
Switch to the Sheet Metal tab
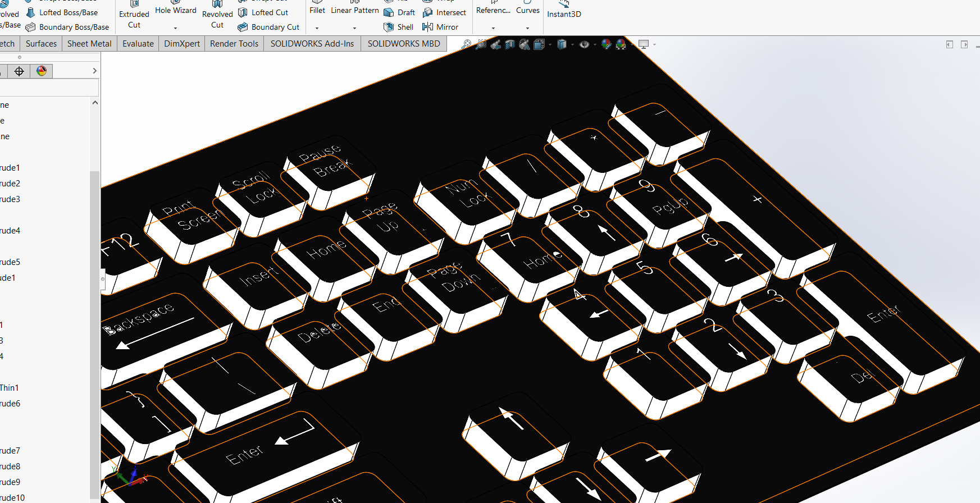(x=89, y=43)
